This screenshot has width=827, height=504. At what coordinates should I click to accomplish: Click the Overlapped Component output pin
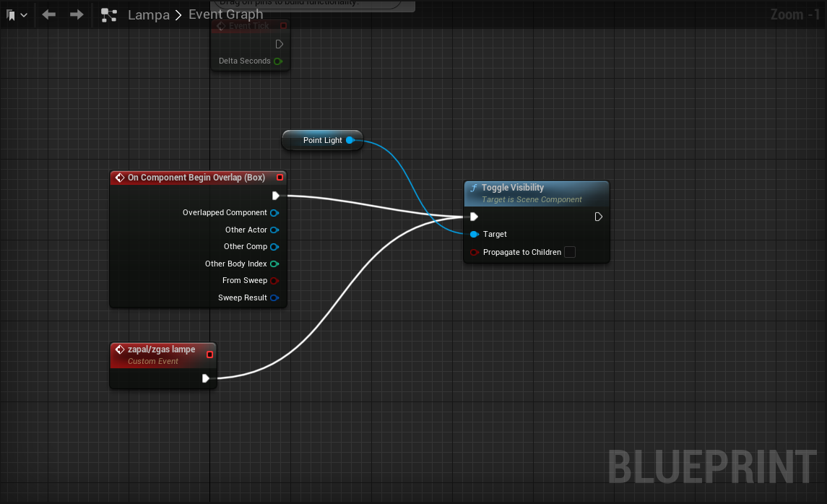tap(274, 213)
